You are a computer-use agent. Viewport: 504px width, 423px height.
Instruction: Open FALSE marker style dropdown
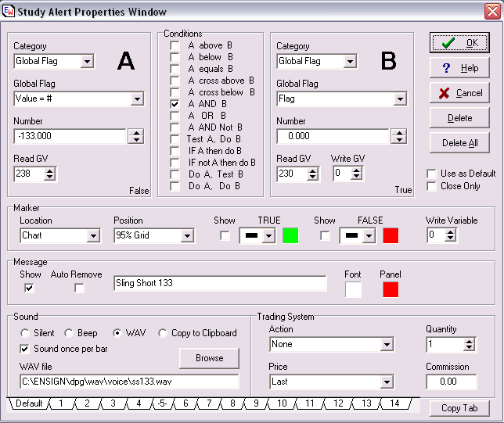(369, 236)
